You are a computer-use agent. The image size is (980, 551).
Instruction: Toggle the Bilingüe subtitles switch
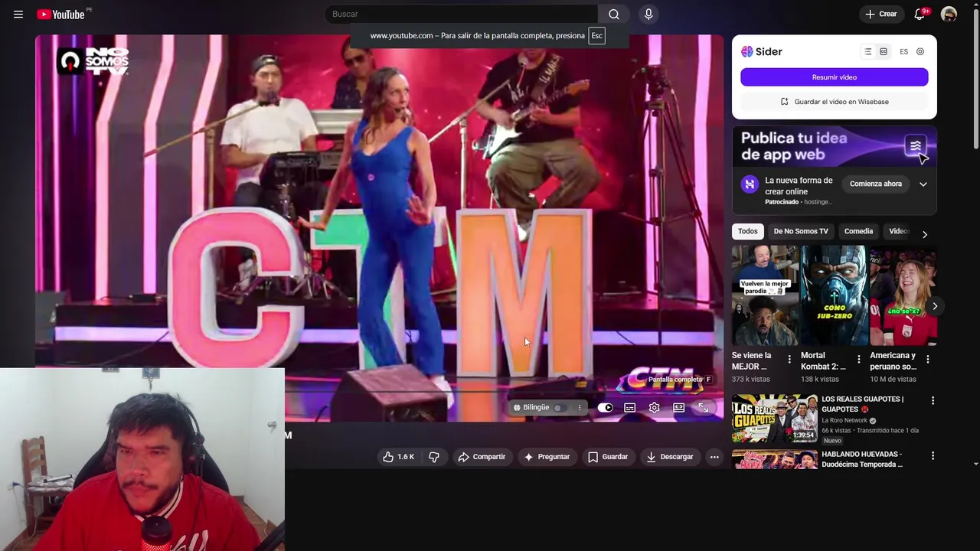pos(560,408)
